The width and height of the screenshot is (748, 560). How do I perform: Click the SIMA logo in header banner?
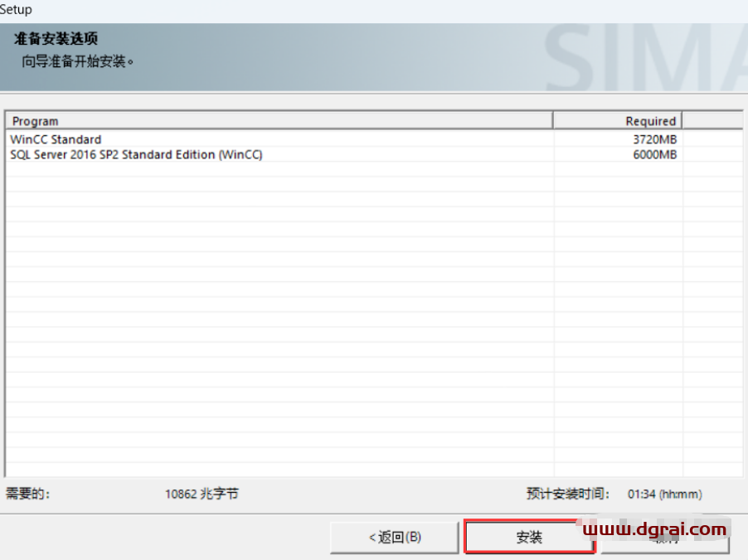(645, 60)
